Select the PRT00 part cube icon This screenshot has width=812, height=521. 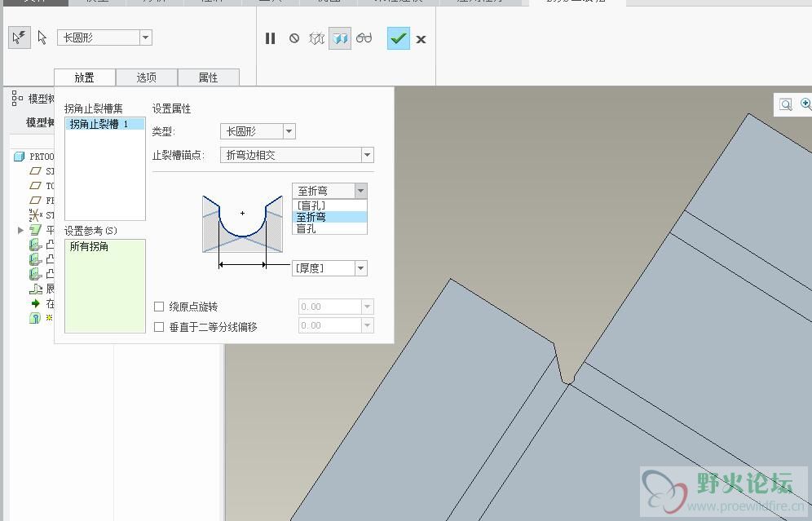pos(20,157)
